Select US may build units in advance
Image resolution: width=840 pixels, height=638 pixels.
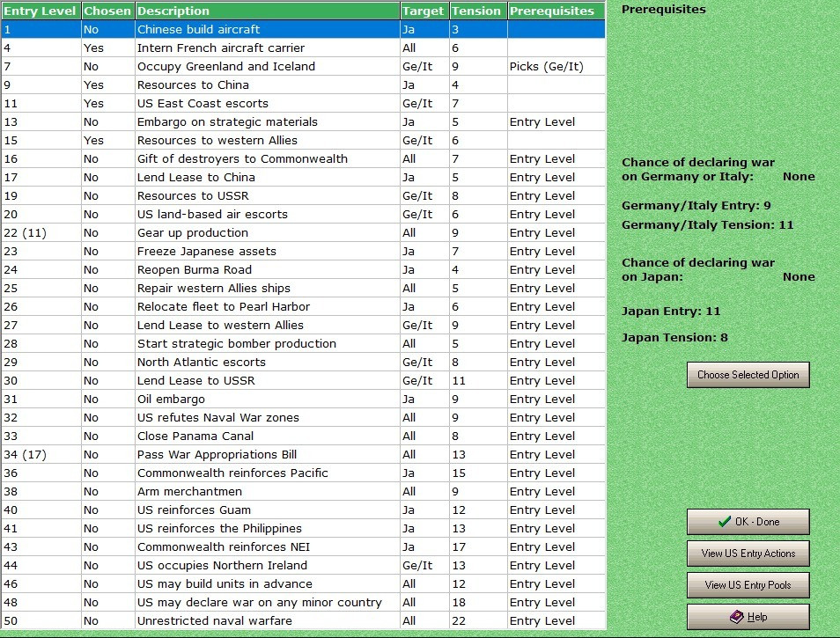click(x=303, y=583)
